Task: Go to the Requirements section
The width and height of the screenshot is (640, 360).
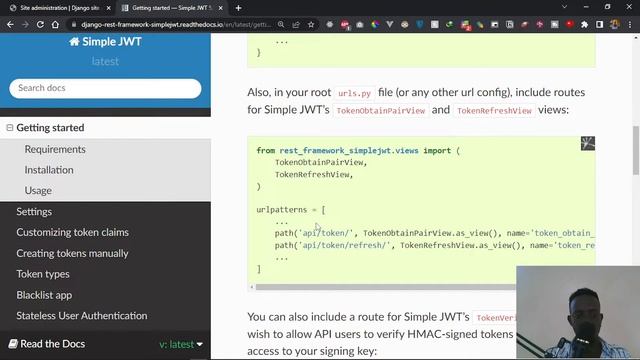Action: (55, 149)
